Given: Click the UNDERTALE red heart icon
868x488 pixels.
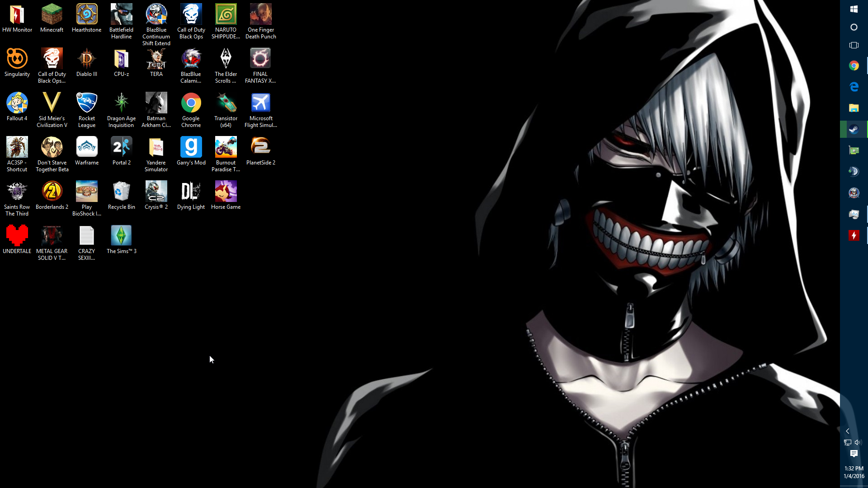Looking at the screenshot, I should coord(17,236).
